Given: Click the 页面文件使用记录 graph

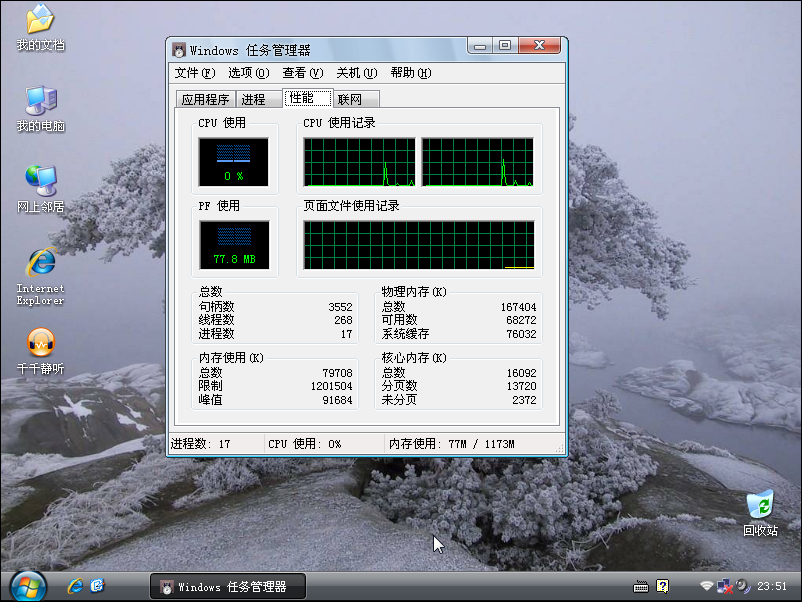Looking at the screenshot, I should (x=419, y=245).
